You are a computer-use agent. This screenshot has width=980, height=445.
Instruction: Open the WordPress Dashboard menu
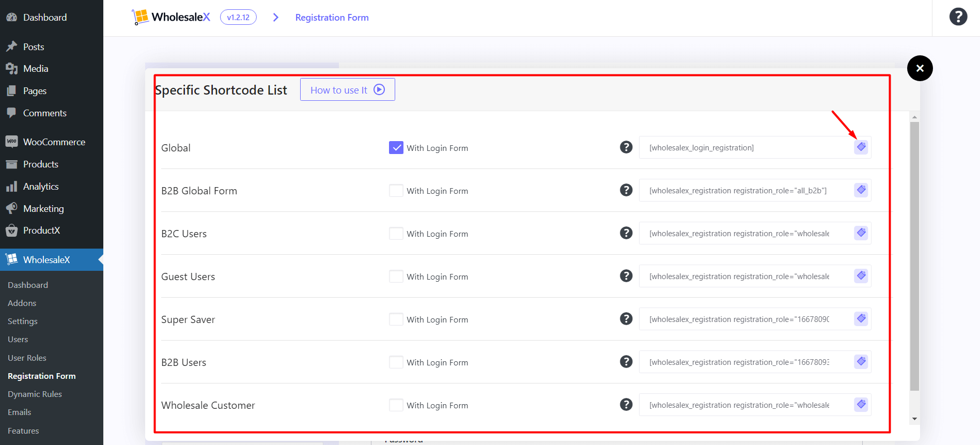click(52, 17)
